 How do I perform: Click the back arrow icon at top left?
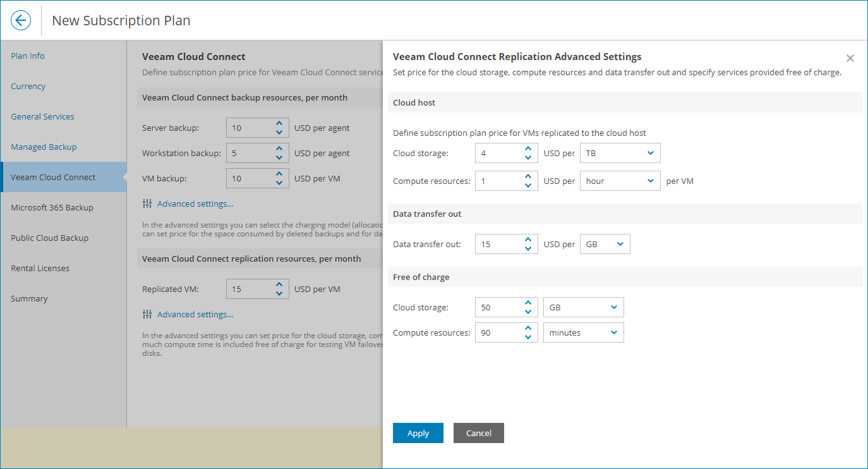tap(20, 20)
